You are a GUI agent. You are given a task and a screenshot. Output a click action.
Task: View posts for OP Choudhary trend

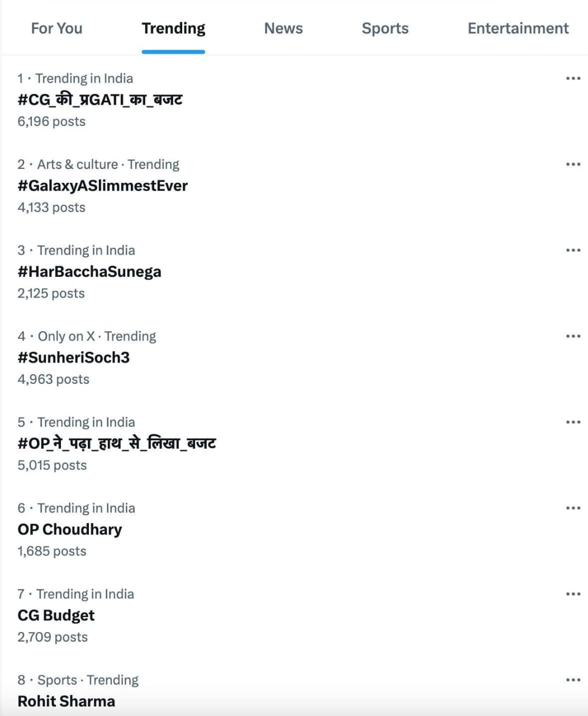(x=69, y=529)
